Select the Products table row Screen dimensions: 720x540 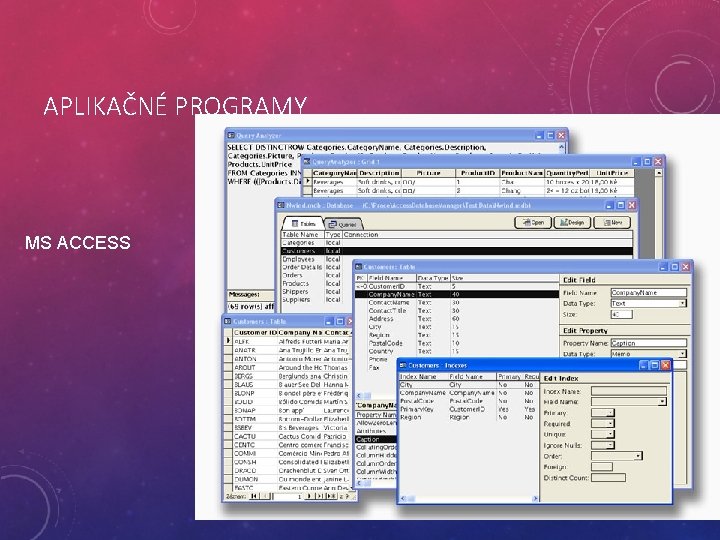point(317,283)
